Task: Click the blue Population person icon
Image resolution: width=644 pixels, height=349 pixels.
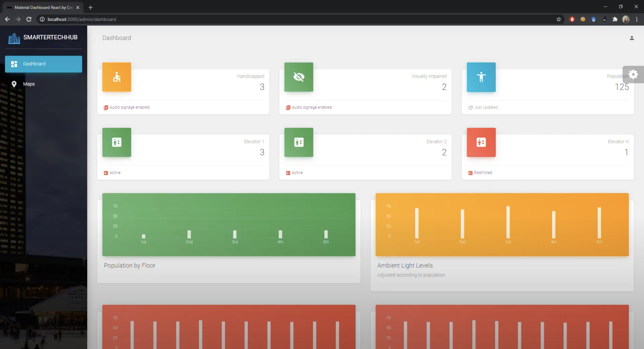Action: click(x=481, y=77)
